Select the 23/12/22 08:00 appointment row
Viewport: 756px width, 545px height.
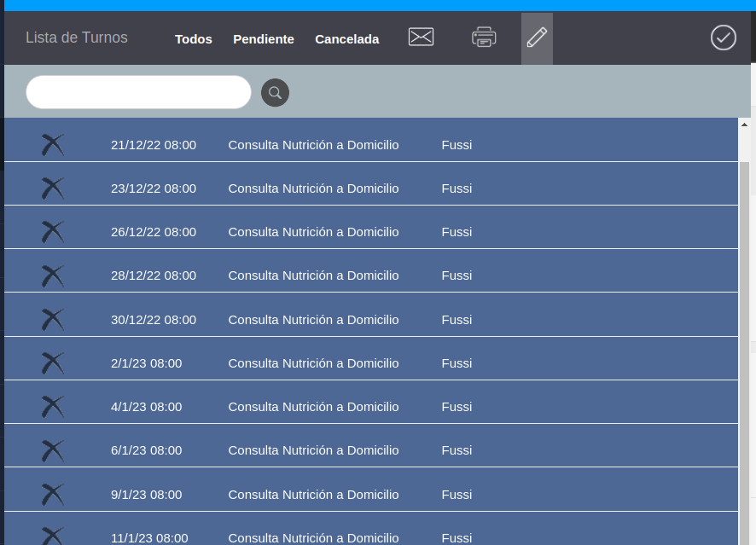click(x=154, y=188)
